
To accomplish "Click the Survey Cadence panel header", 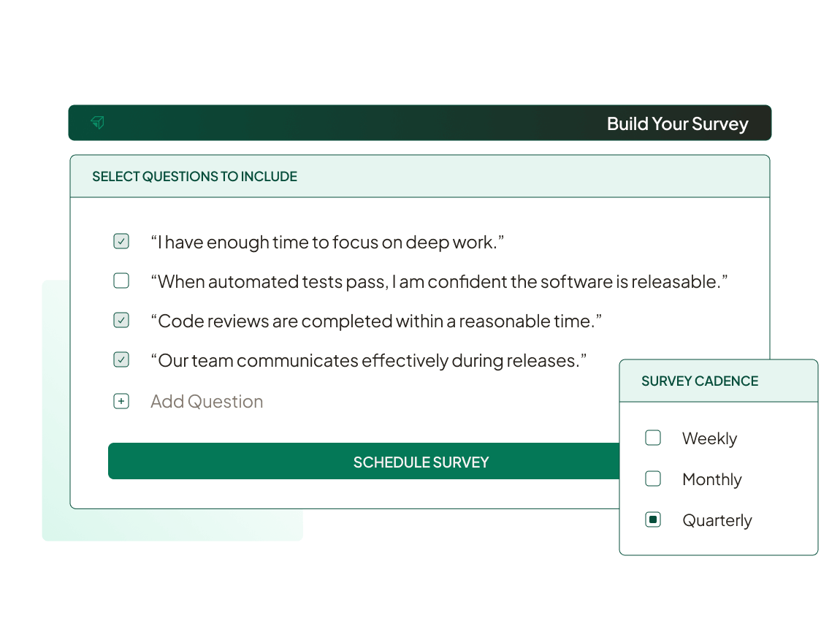I will [700, 381].
